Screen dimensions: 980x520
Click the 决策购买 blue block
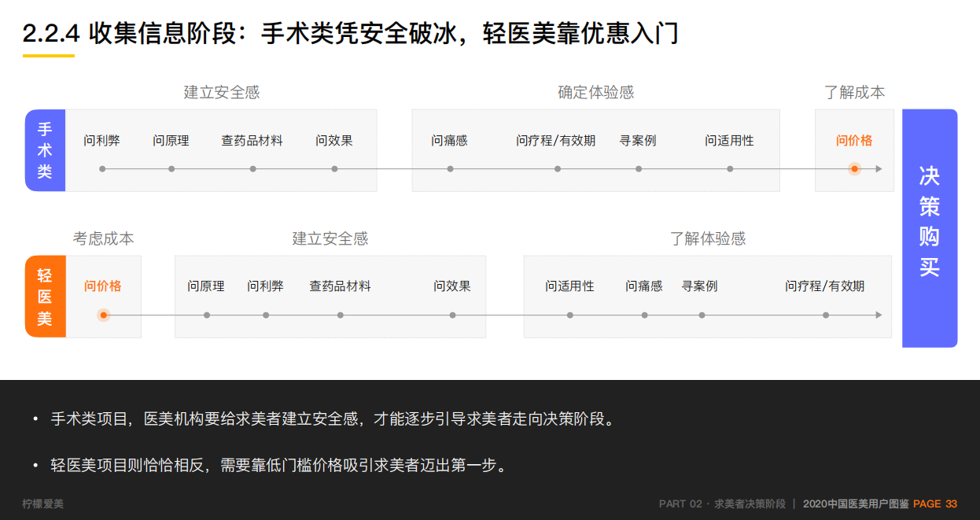point(929,228)
